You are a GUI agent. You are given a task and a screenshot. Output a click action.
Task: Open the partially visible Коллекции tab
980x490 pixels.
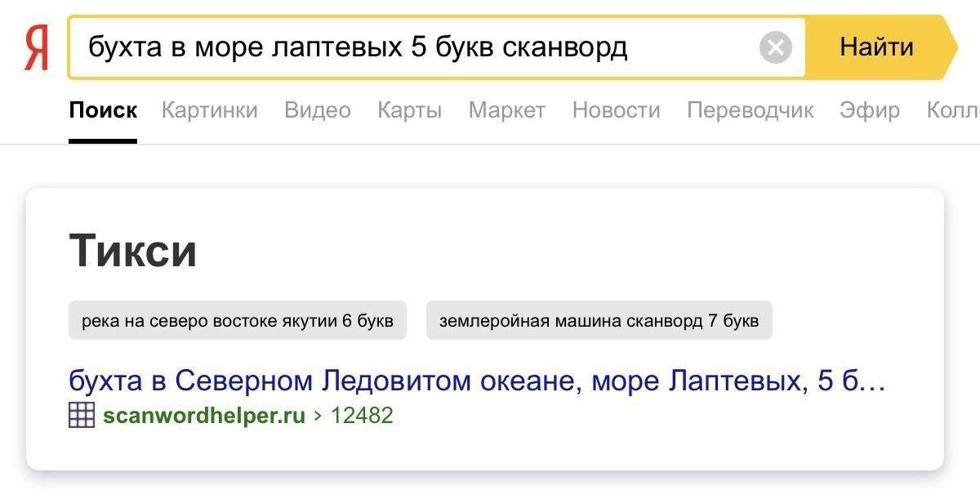click(953, 110)
